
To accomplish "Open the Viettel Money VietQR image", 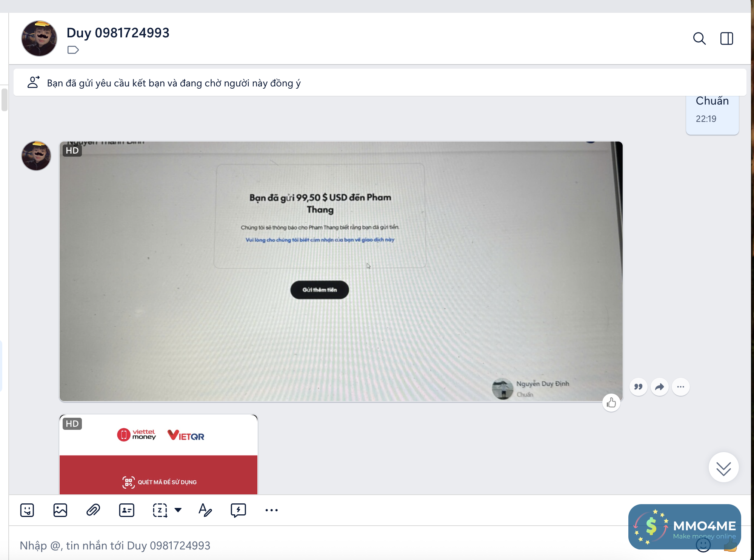I will coord(158,455).
